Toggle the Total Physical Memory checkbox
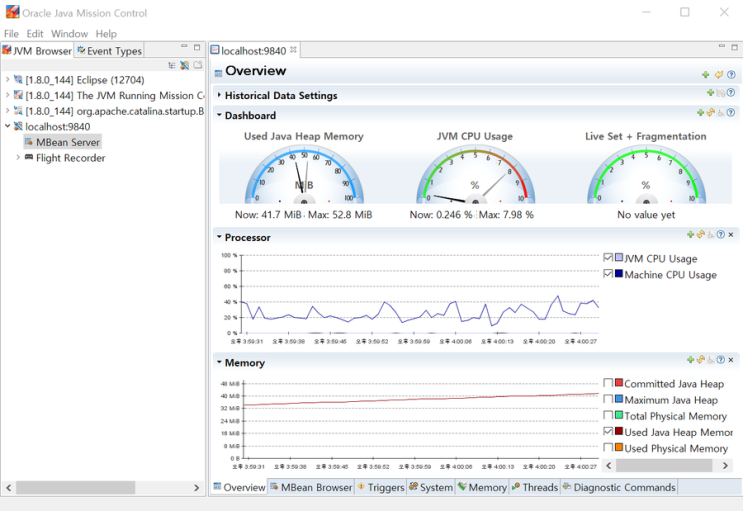The image size is (743, 511). point(609,416)
